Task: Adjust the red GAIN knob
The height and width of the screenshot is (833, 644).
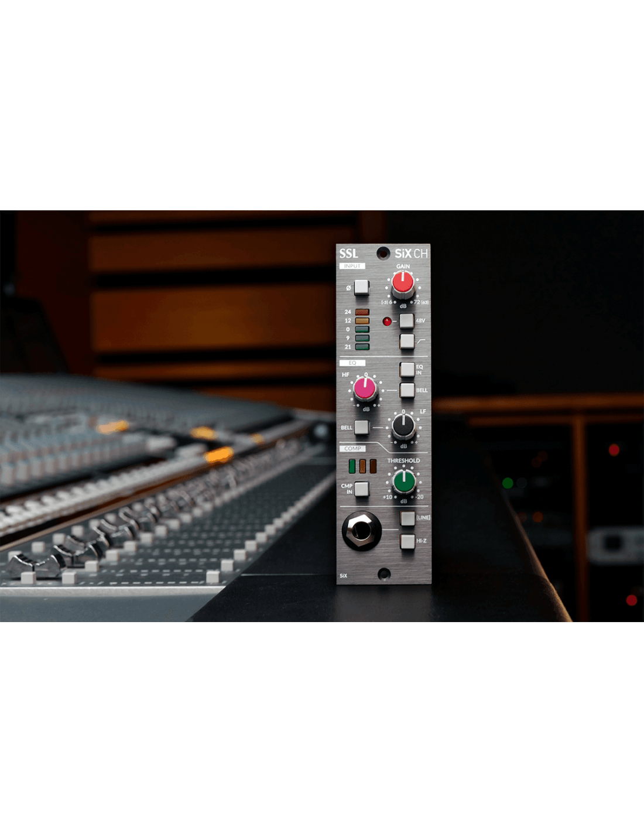Action: click(x=403, y=284)
